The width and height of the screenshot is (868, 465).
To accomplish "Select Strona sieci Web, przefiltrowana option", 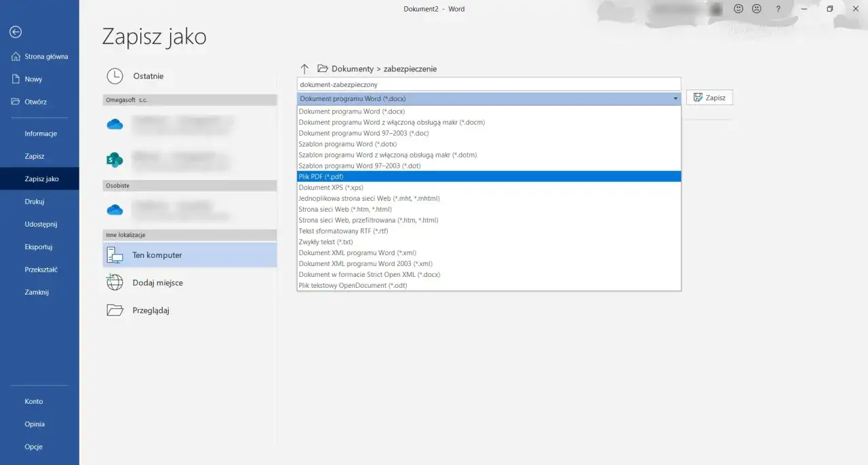I will click(x=488, y=220).
